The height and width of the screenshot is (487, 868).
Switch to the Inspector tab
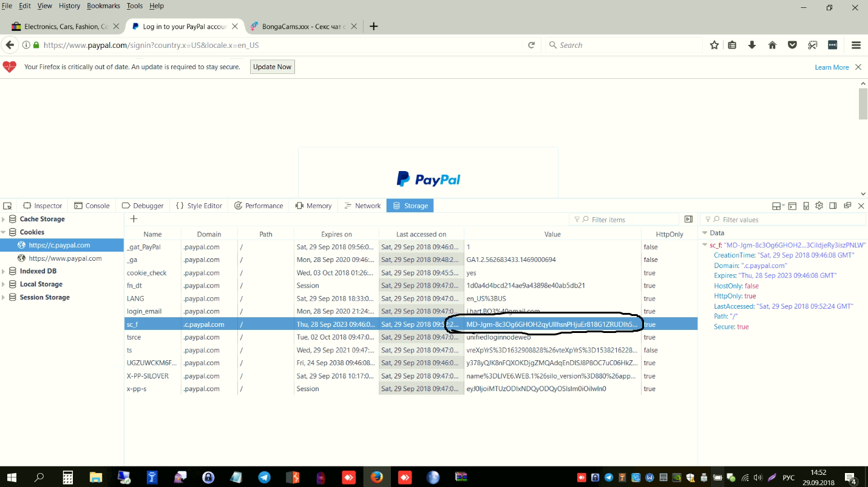pos(42,206)
